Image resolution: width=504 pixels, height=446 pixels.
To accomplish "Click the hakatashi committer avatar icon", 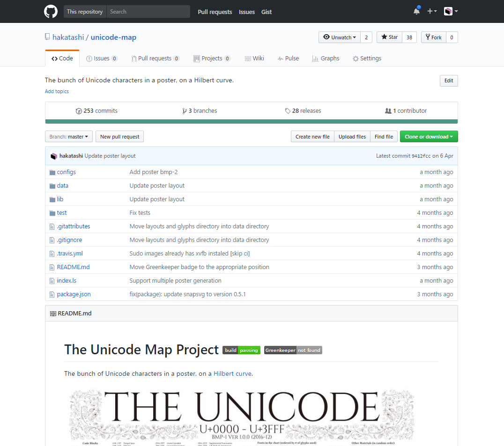I will coord(54,156).
